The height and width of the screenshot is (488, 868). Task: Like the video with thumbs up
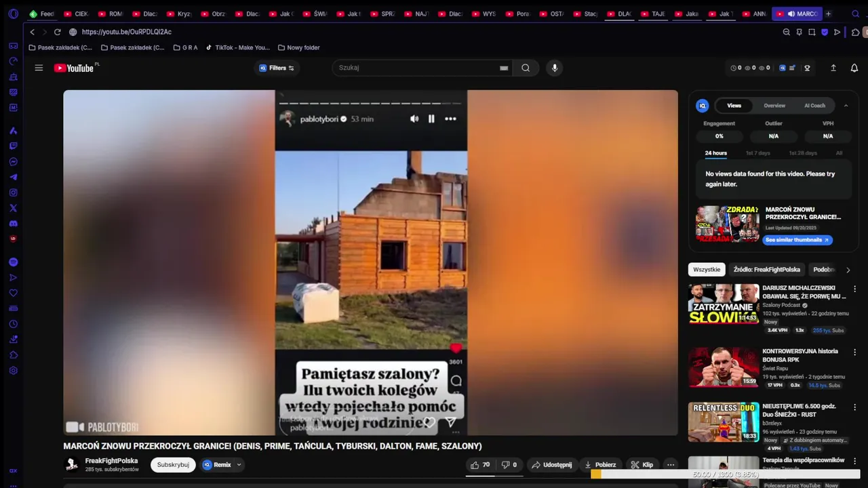[480, 465]
